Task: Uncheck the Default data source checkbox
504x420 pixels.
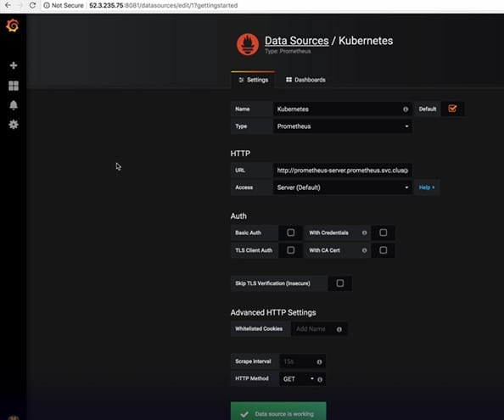Action: pyautogui.click(x=452, y=109)
